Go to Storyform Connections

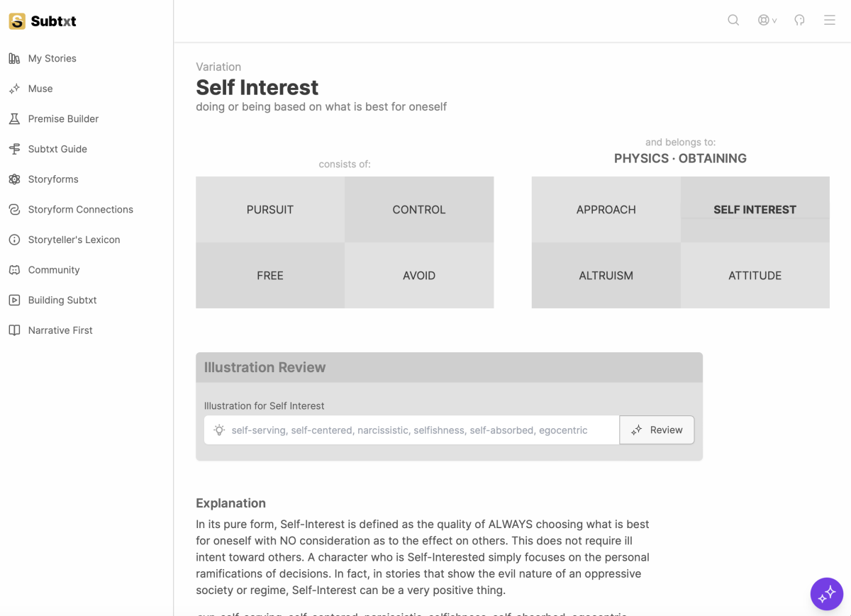(80, 209)
